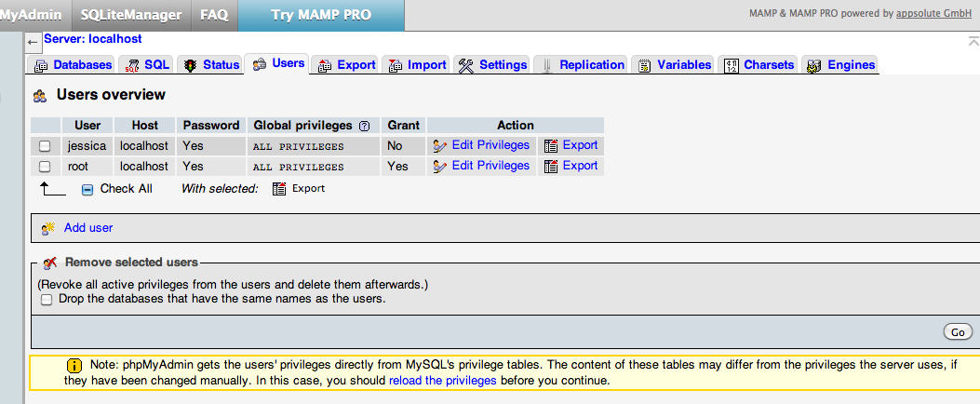Click the Grant column header
This screenshot has width=980, height=404.
(x=404, y=125)
